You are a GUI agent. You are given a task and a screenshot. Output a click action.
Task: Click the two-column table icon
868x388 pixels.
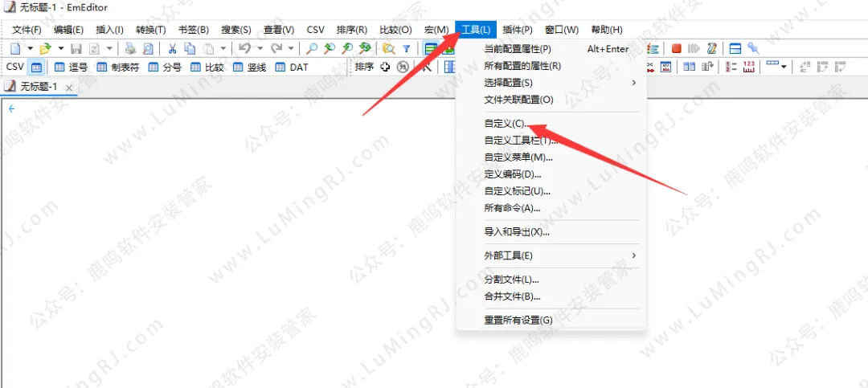[689, 67]
